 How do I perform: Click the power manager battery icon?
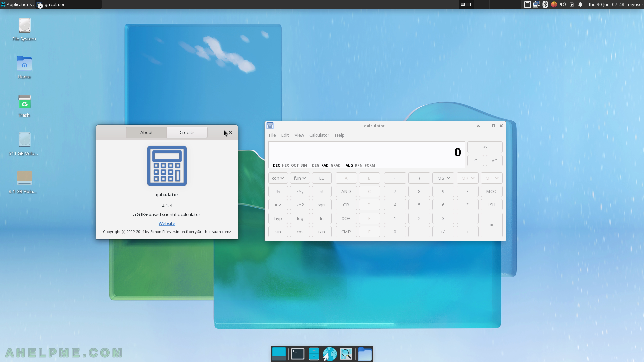pos(571,4)
